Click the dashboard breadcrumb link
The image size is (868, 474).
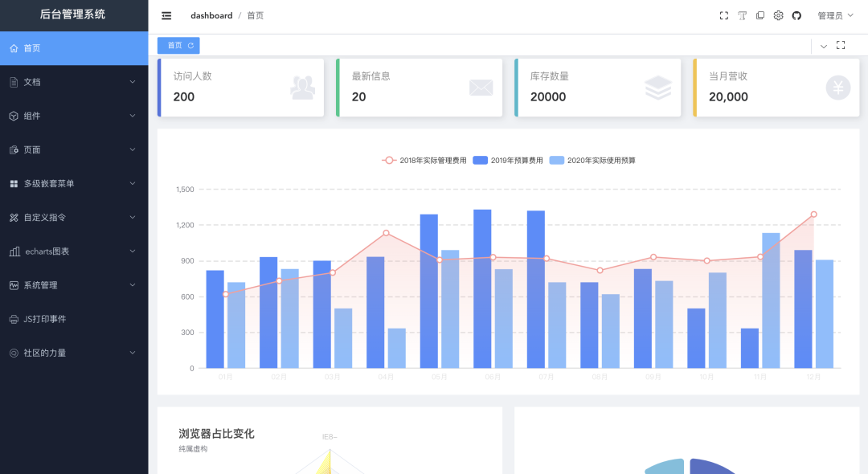coord(211,14)
